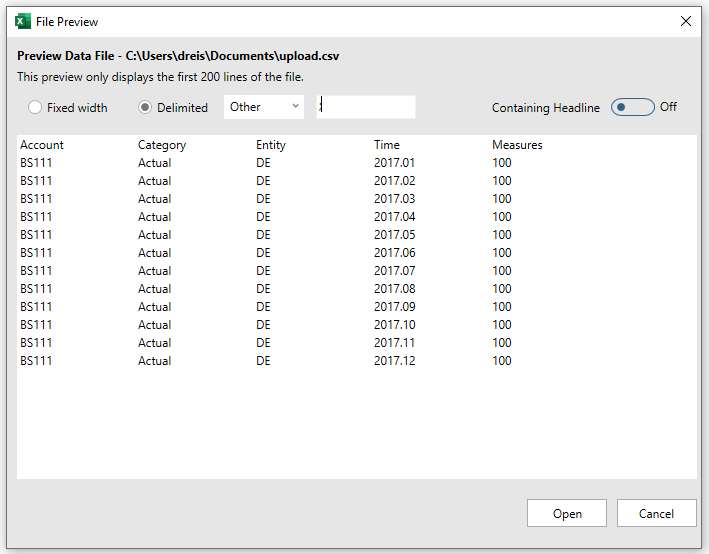
Task: Select the time value 2017.10
Action: coord(394,325)
